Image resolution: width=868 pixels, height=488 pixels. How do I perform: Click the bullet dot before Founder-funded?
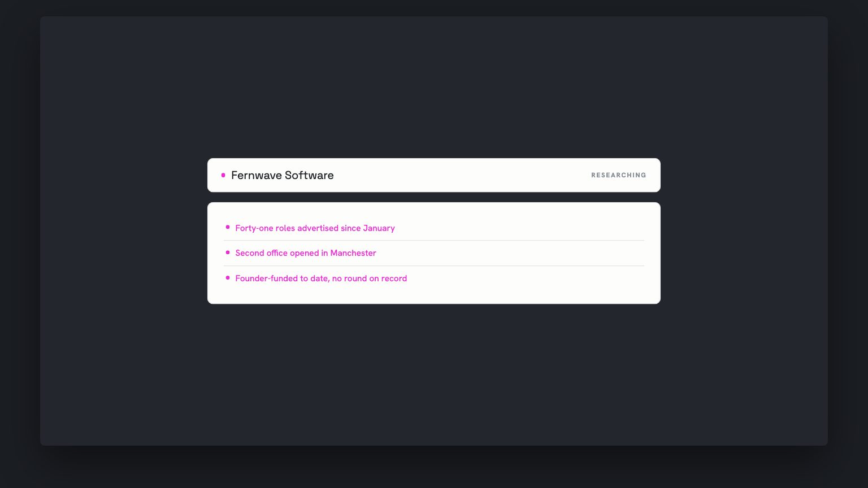228,278
